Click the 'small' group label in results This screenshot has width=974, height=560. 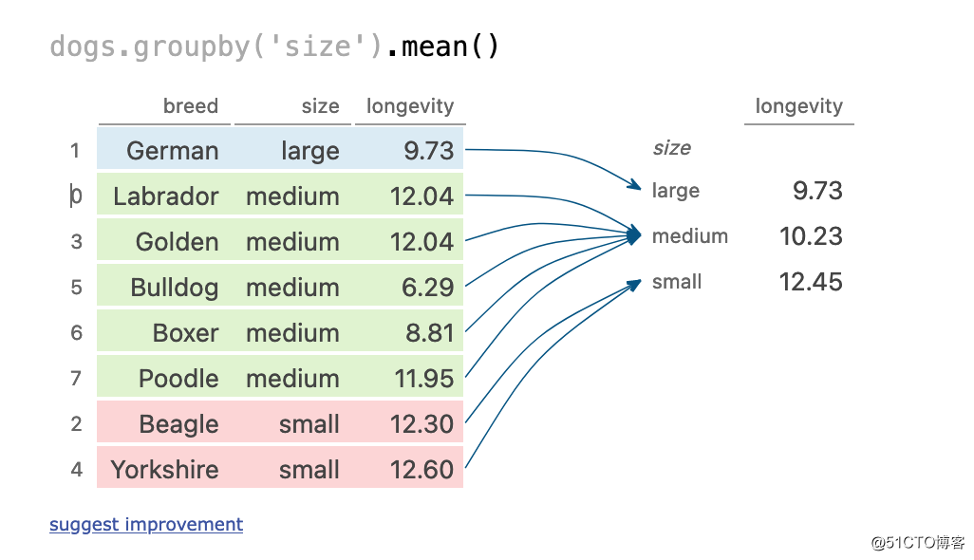(x=677, y=282)
